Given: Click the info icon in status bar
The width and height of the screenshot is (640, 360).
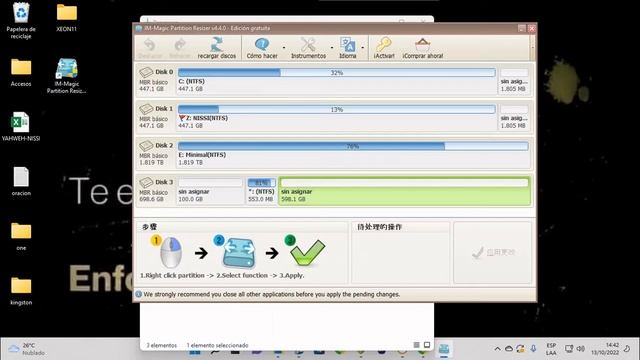Looking at the screenshot, I should (x=138, y=294).
